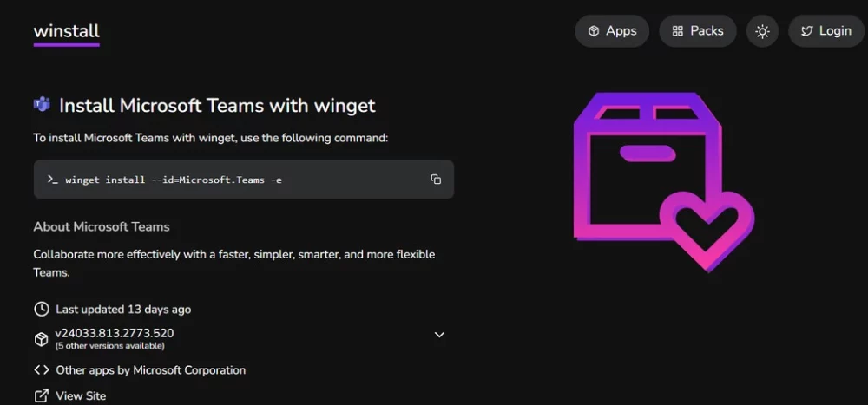Image resolution: width=868 pixels, height=405 pixels.
Task: Click the Twitter bird icon in Login
Action: (x=807, y=31)
